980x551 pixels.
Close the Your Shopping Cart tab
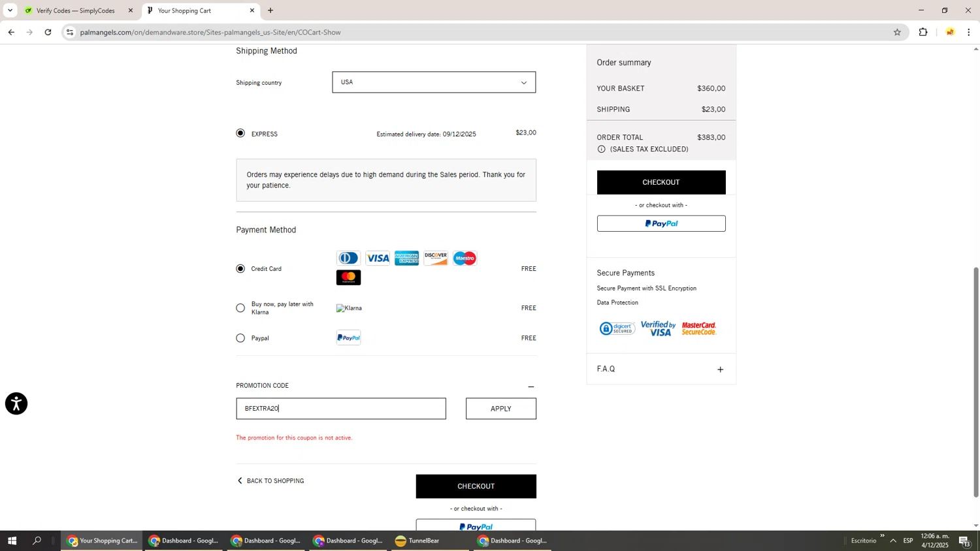(252, 10)
